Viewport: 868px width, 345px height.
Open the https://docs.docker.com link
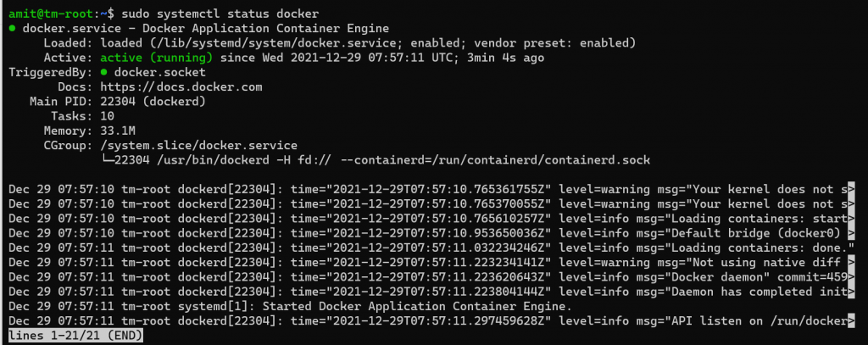(x=181, y=87)
